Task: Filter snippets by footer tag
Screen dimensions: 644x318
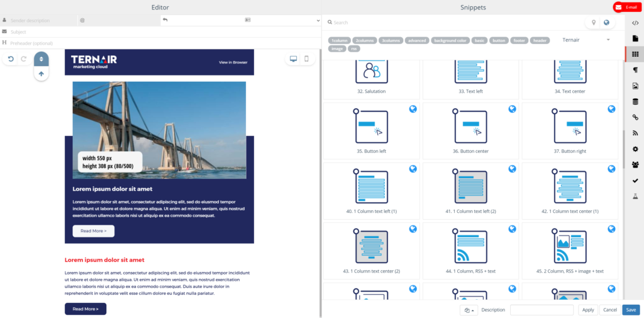Action: pos(519,40)
